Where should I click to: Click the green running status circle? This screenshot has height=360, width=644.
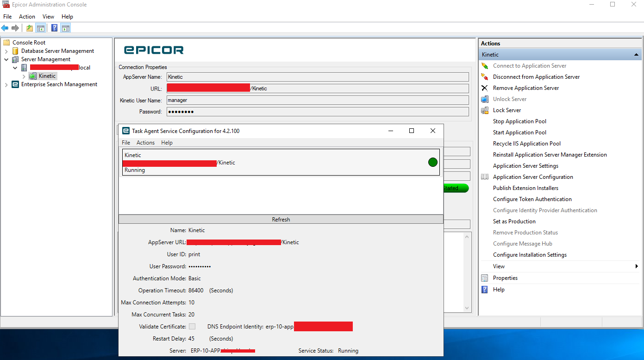coord(433,162)
